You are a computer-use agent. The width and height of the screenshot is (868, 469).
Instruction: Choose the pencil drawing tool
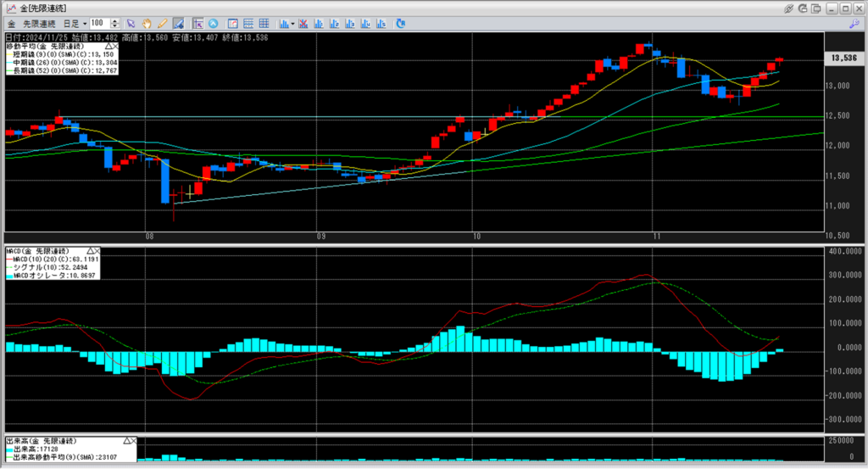(162, 23)
